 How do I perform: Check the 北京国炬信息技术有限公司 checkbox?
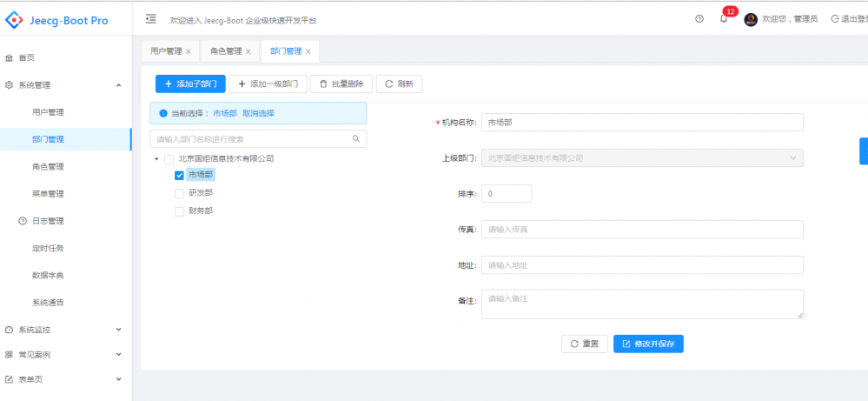point(169,159)
